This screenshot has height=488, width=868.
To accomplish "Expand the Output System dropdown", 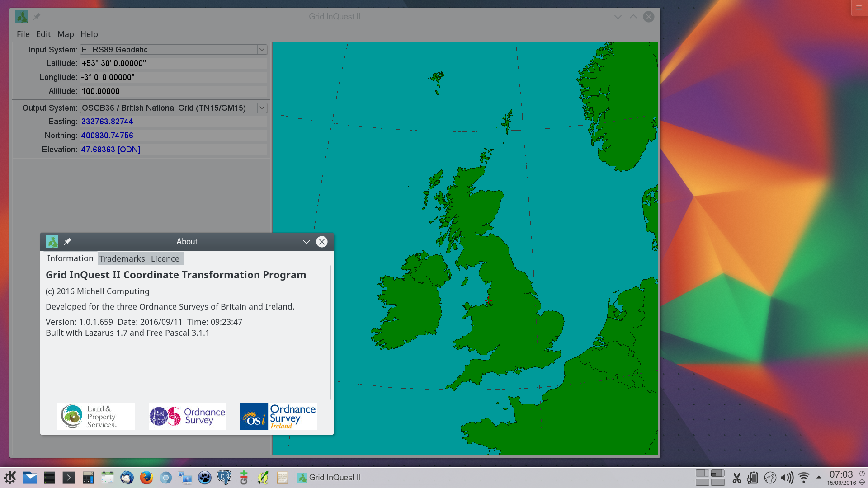I will coord(262,108).
